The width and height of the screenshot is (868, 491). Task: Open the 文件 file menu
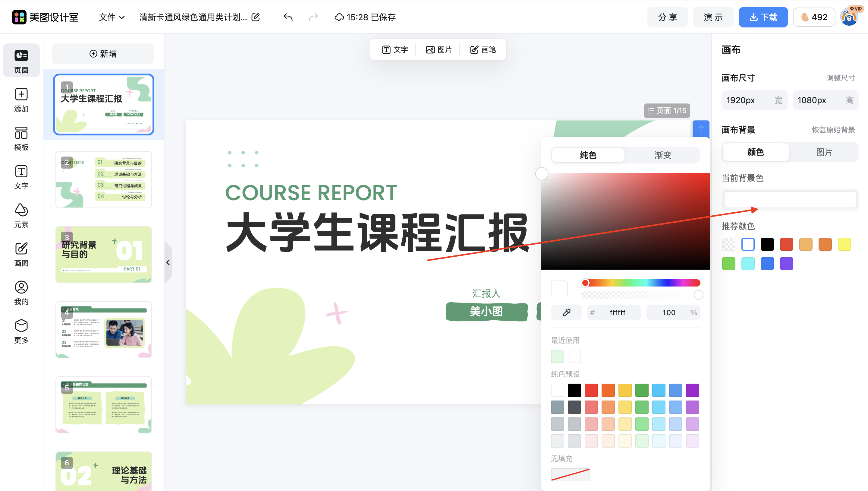point(111,17)
